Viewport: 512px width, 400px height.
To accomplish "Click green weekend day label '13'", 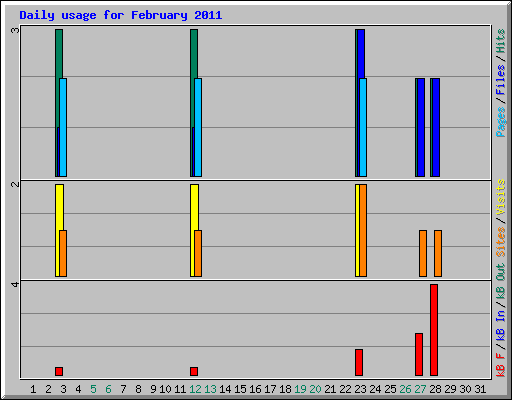I will point(210,389).
